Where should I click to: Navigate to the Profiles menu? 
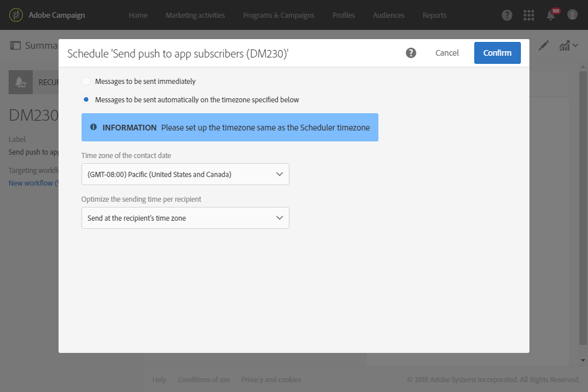click(x=343, y=16)
